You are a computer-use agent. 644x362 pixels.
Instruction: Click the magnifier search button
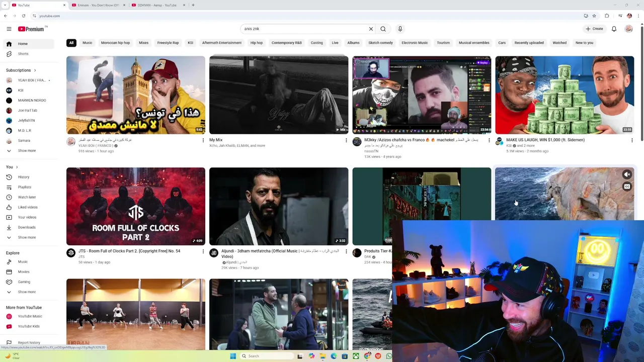coord(383,29)
